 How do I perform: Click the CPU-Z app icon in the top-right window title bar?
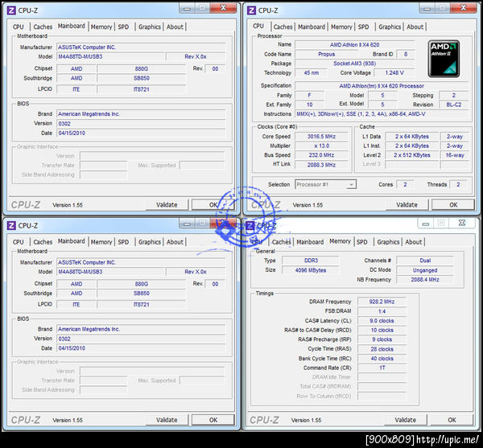[x=251, y=10]
